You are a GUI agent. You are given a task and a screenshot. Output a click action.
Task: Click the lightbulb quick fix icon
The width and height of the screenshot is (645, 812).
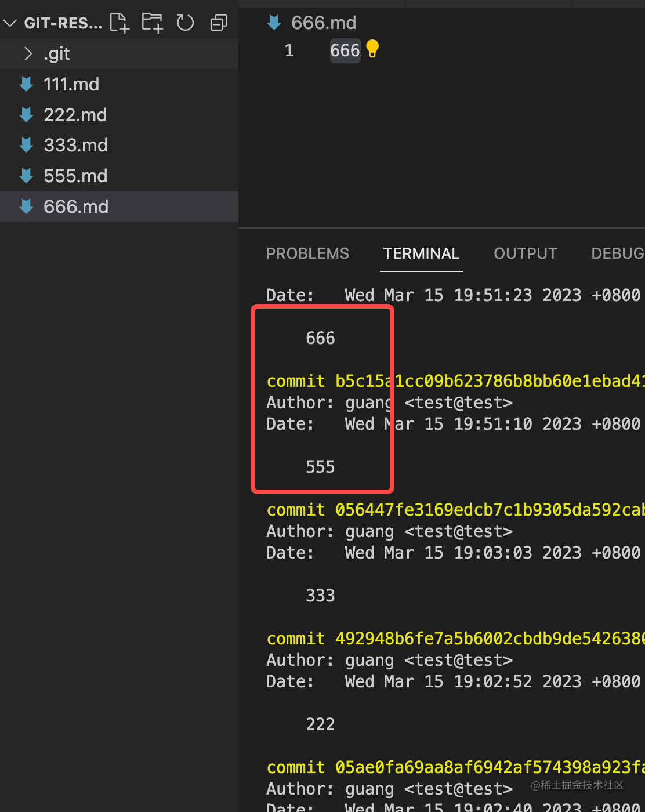372,50
